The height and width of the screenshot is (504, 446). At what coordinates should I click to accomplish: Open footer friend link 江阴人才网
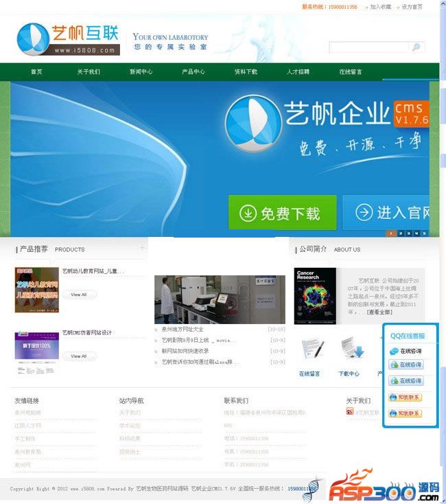point(28,426)
